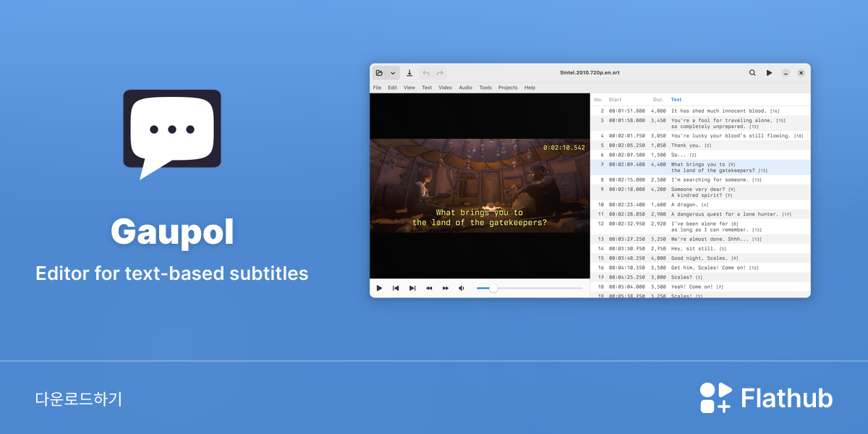Open the Text menu

point(427,88)
